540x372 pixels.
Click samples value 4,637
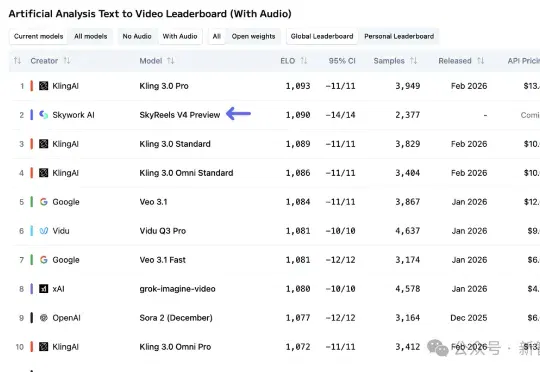[408, 230]
